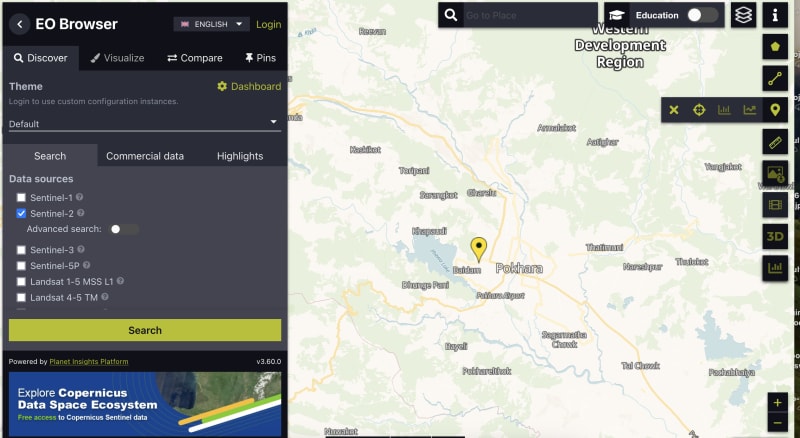Zoom out the map with minus button
Screen dimensions: 800x438
tap(777, 423)
